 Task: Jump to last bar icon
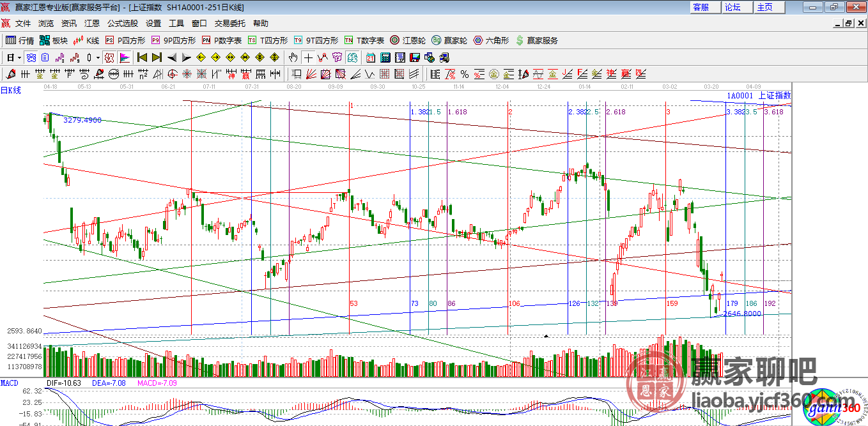(156, 57)
